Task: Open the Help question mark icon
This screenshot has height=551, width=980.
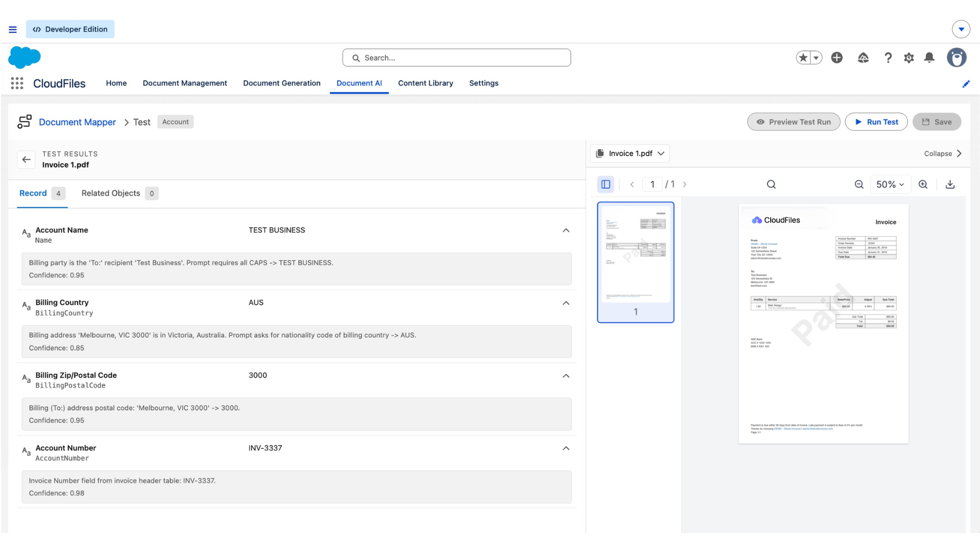Action: [x=888, y=58]
